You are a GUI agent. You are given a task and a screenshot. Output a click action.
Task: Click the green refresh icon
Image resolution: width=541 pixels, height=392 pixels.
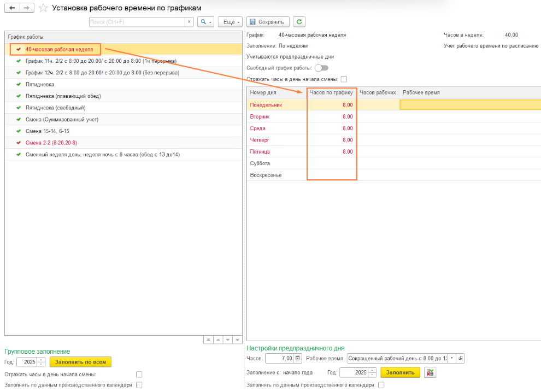(299, 22)
